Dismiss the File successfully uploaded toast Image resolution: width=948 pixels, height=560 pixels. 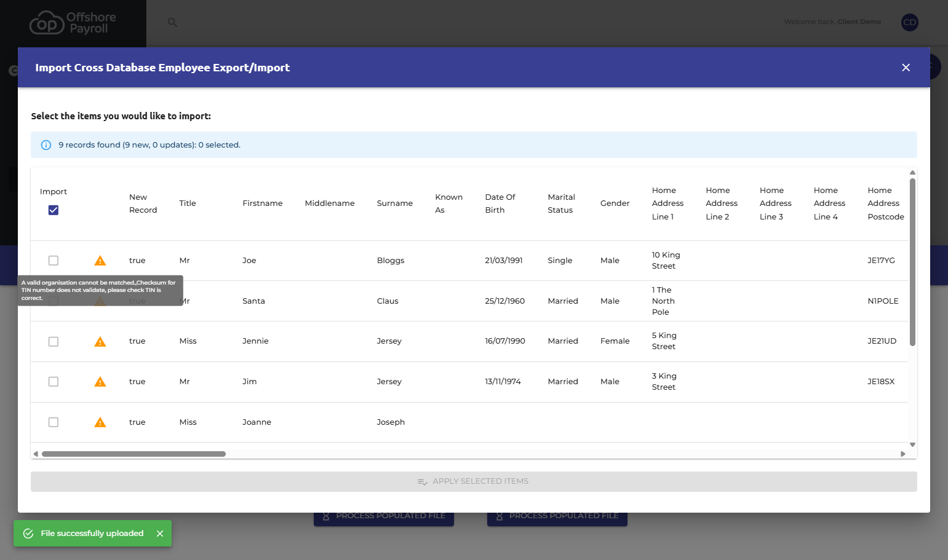tap(160, 534)
